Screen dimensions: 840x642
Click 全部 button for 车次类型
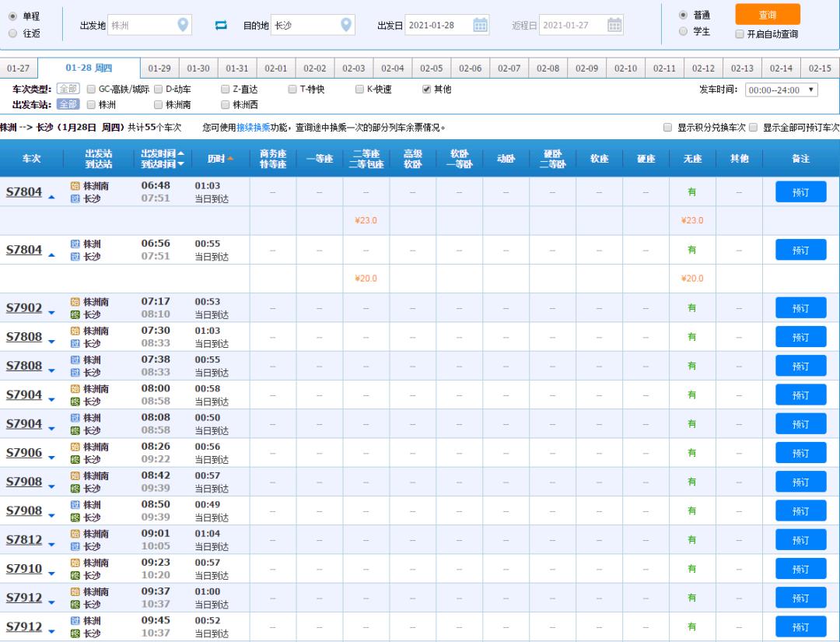tap(68, 89)
